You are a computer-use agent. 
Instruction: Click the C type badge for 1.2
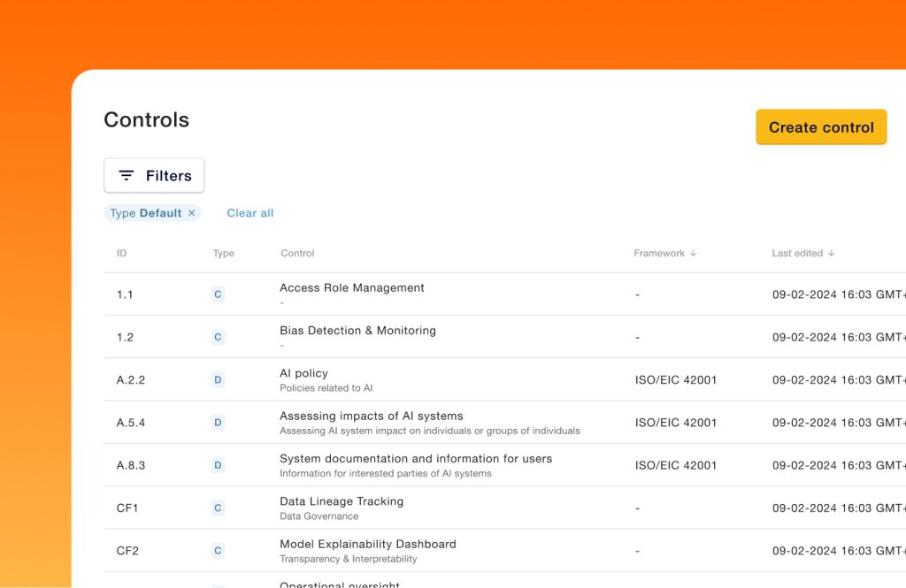[x=218, y=337]
